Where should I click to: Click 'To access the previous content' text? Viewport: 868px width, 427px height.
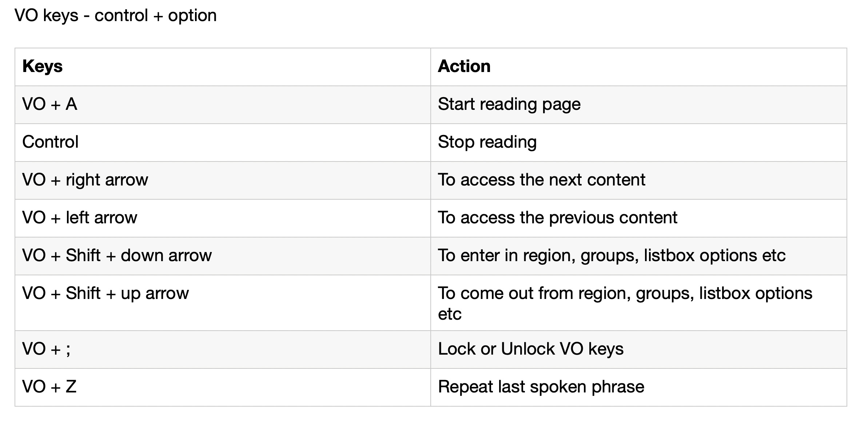pos(557,218)
